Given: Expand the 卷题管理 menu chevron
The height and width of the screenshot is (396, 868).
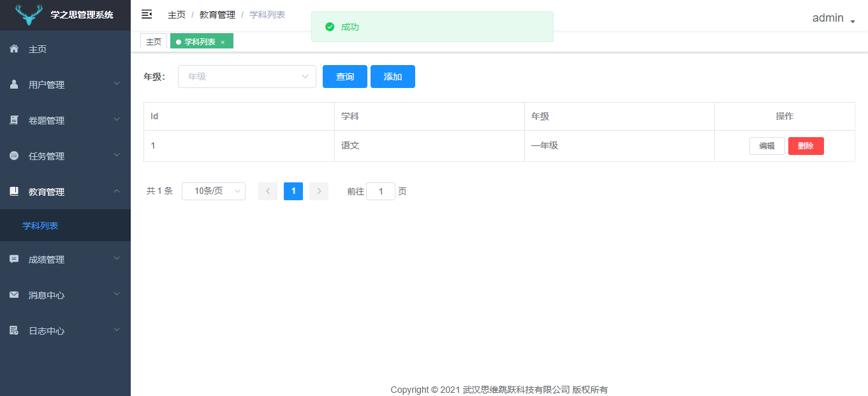Looking at the screenshot, I should [117, 119].
